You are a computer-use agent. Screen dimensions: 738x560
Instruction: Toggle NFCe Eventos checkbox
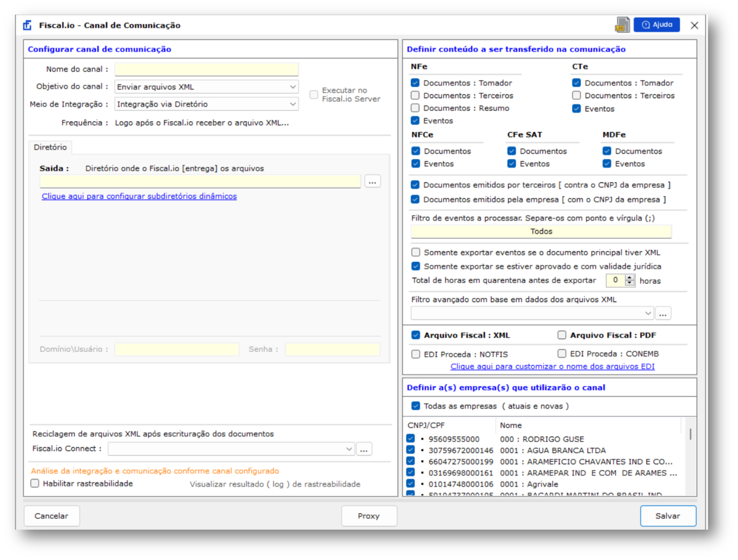[416, 164]
